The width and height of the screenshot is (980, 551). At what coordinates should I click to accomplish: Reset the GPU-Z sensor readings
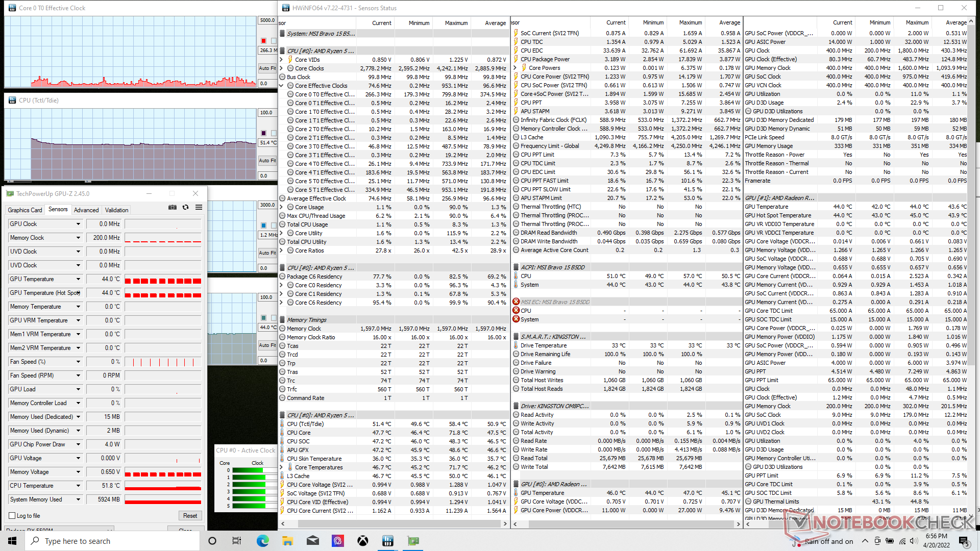tap(190, 516)
